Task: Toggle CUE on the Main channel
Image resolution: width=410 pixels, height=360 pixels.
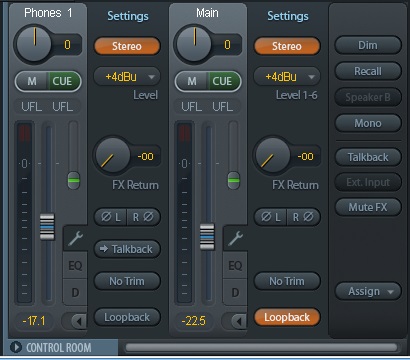Action: [222, 81]
